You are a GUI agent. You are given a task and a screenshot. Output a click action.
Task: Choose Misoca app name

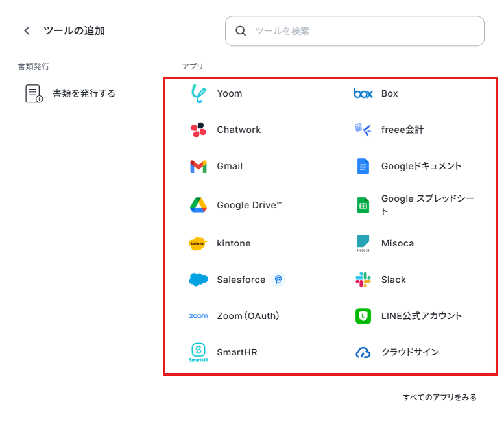coord(397,243)
